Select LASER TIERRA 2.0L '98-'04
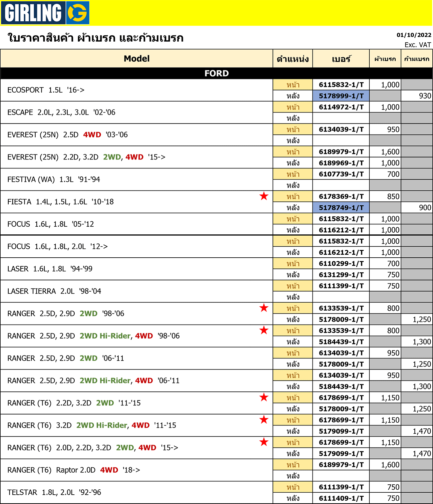 [x=137, y=291]
